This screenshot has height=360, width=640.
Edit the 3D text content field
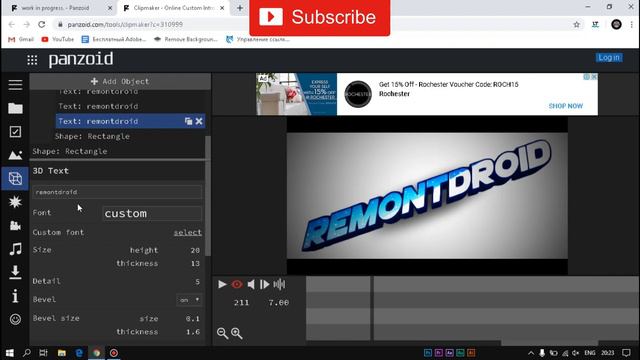pyautogui.click(x=117, y=192)
